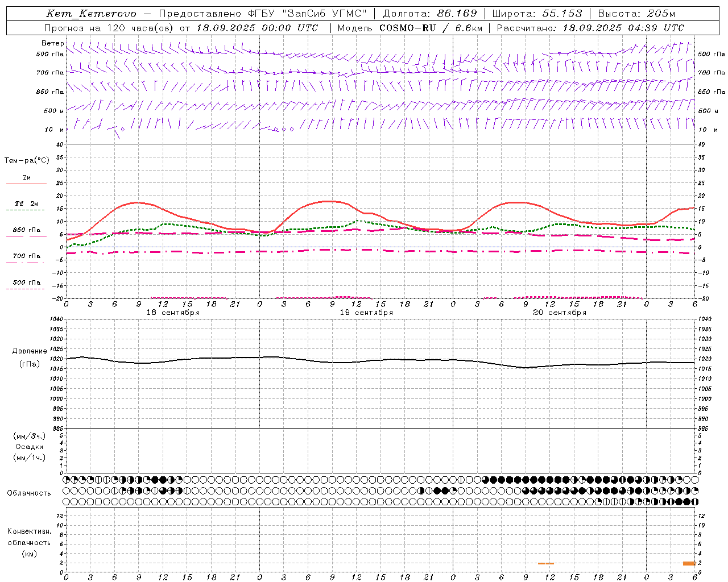Click the forecast text Прогноз на 120 часа(ов)

click(x=109, y=28)
